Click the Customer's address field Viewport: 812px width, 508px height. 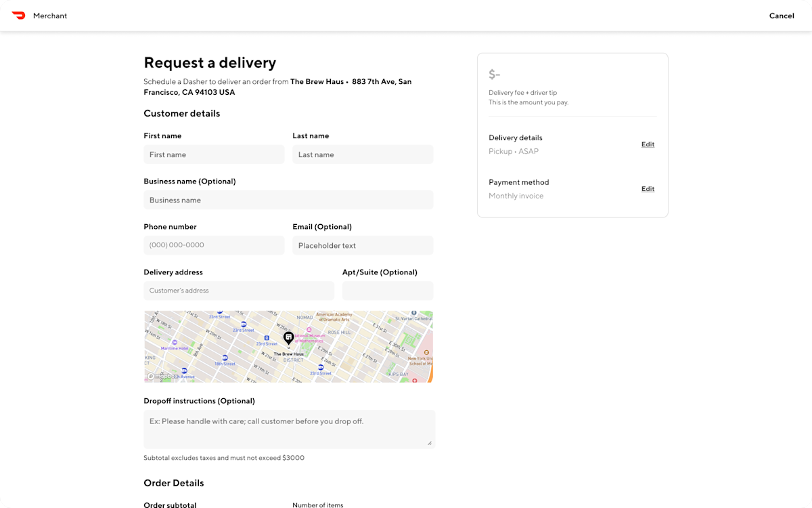coord(238,290)
